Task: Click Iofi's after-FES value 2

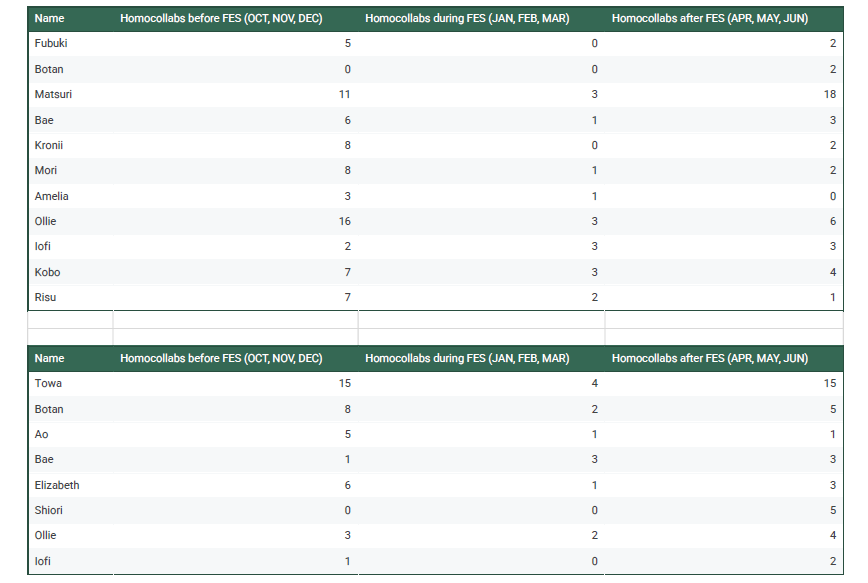Action: (x=833, y=561)
